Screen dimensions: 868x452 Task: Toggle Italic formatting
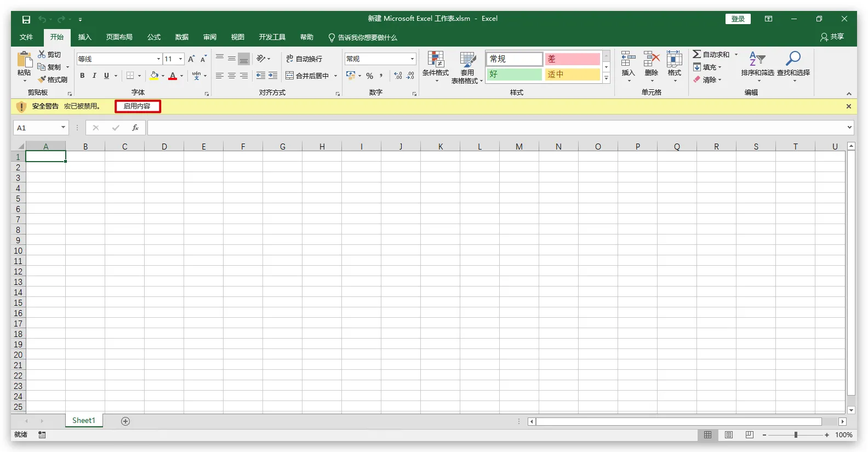pos(94,76)
